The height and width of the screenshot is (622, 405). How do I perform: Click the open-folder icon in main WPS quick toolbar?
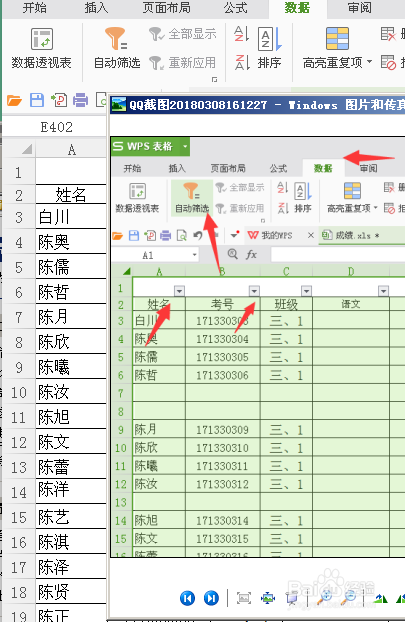coord(14,100)
